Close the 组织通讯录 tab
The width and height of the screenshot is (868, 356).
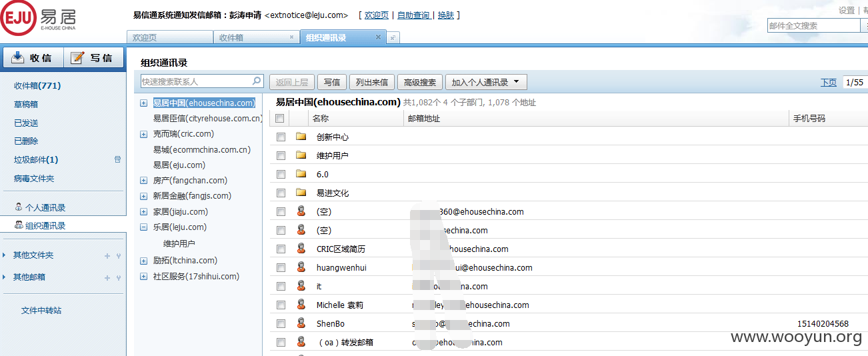(x=378, y=37)
